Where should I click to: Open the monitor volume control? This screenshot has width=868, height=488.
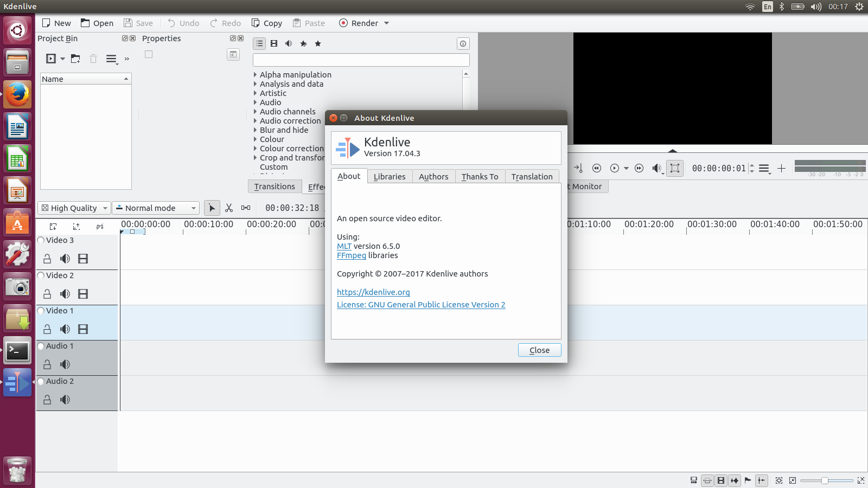tap(657, 169)
